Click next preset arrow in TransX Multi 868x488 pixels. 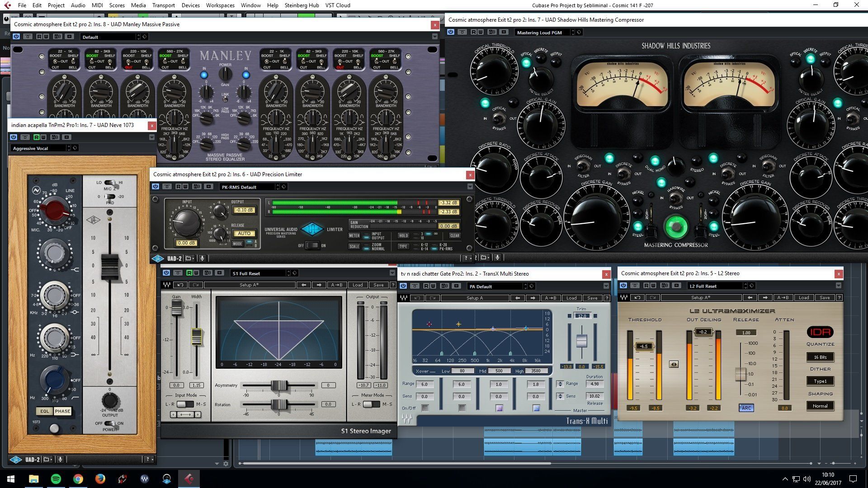(533, 298)
